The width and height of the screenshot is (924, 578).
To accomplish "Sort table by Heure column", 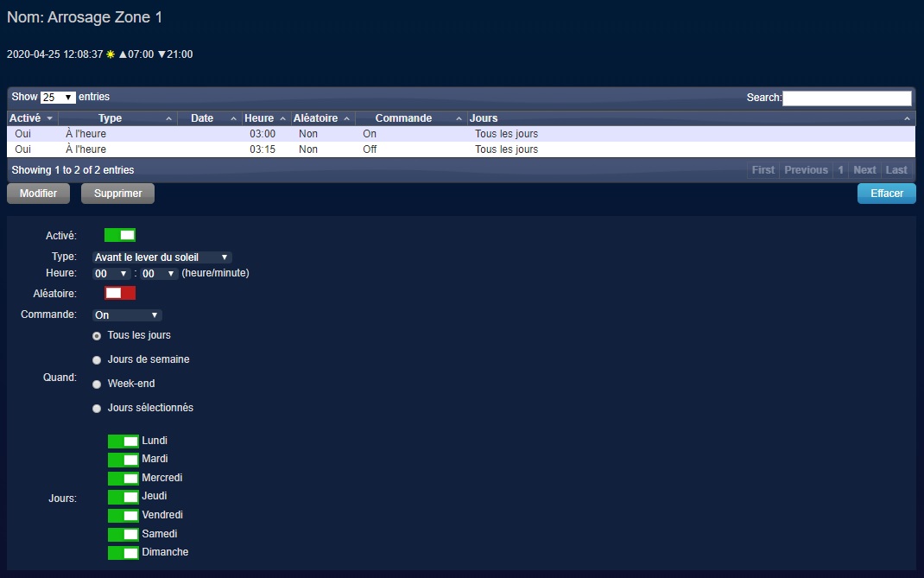I will click(259, 118).
